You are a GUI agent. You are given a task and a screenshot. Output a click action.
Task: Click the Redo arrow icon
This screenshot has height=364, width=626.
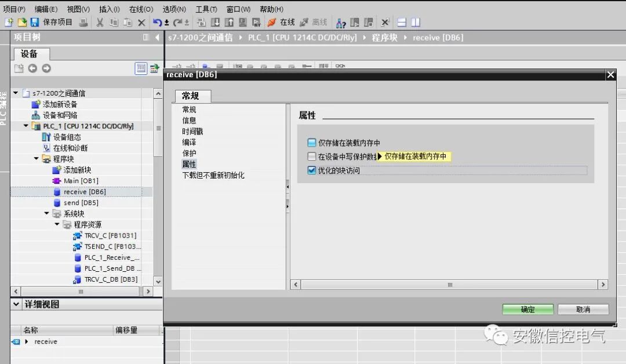tap(178, 23)
